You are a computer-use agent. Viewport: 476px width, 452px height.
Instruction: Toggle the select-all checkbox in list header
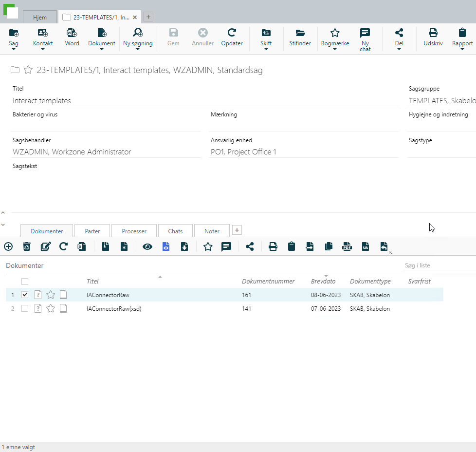click(25, 281)
